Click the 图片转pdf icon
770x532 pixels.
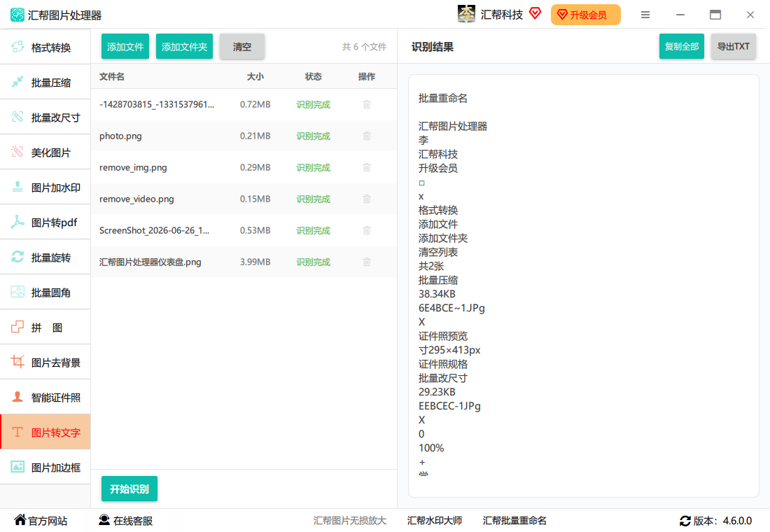click(17, 222)
